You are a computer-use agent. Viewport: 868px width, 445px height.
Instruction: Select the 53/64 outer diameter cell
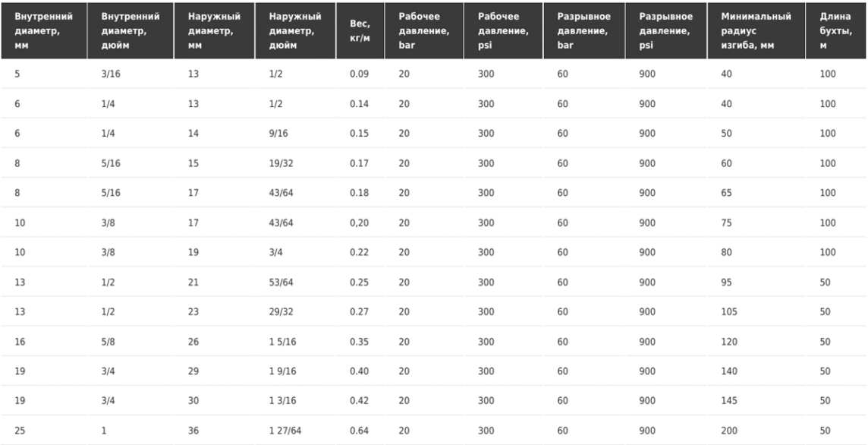point(281,282)
